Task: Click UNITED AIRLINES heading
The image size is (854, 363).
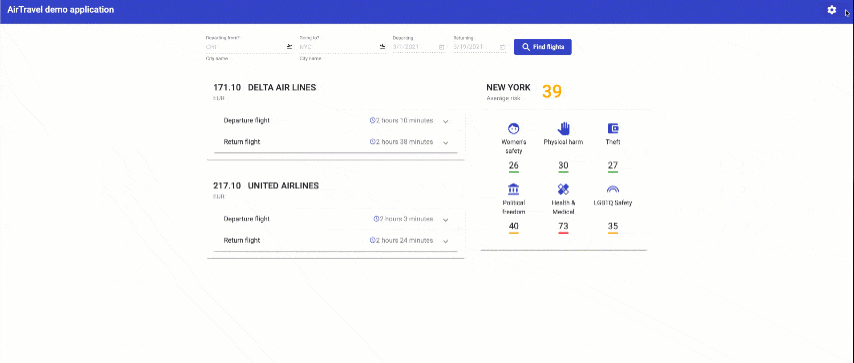Action: (283, 186)
